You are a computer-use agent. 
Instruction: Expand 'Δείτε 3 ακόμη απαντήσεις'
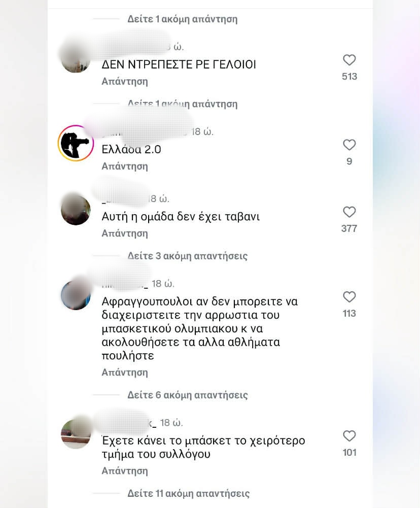[x=188, y=256]
